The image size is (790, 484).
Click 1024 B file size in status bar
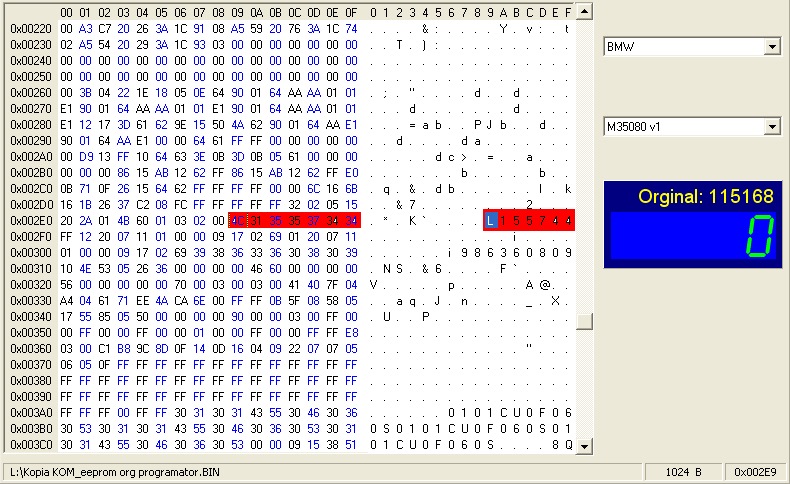[683, 472]
